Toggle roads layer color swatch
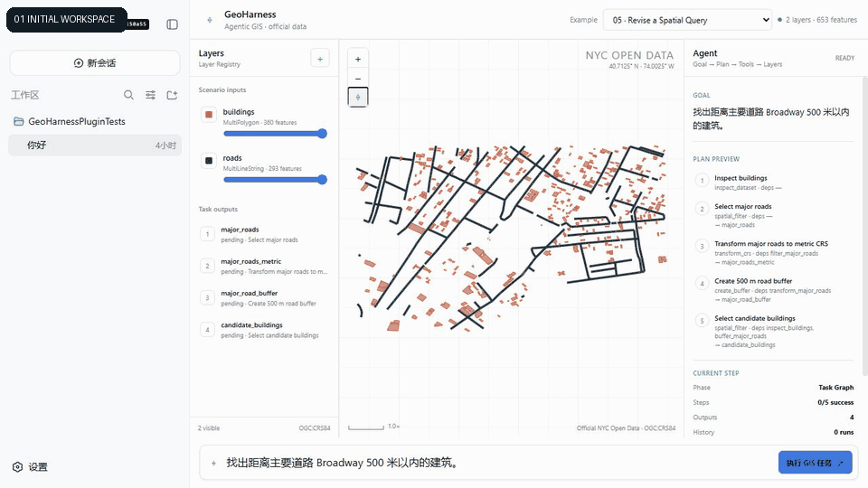This screenshot has width=868, height=488. (209, 161)
